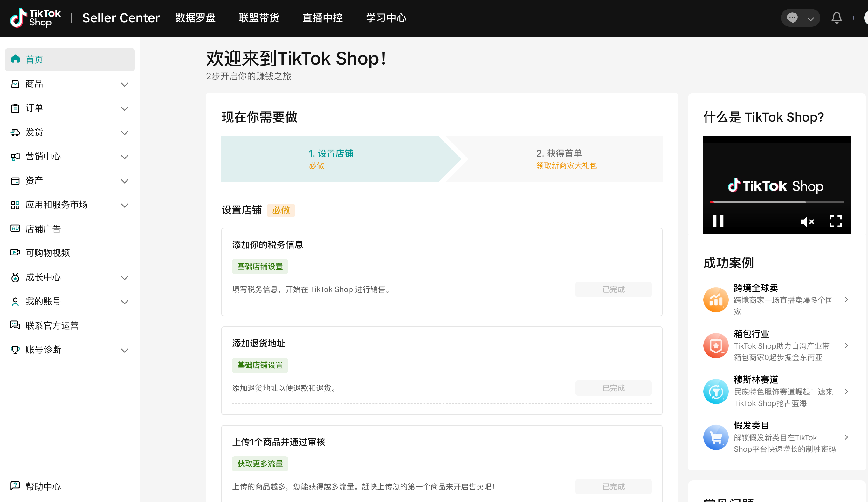
Task: Click 已完成 button for 添加退货地址
Action: coord(613,388)
